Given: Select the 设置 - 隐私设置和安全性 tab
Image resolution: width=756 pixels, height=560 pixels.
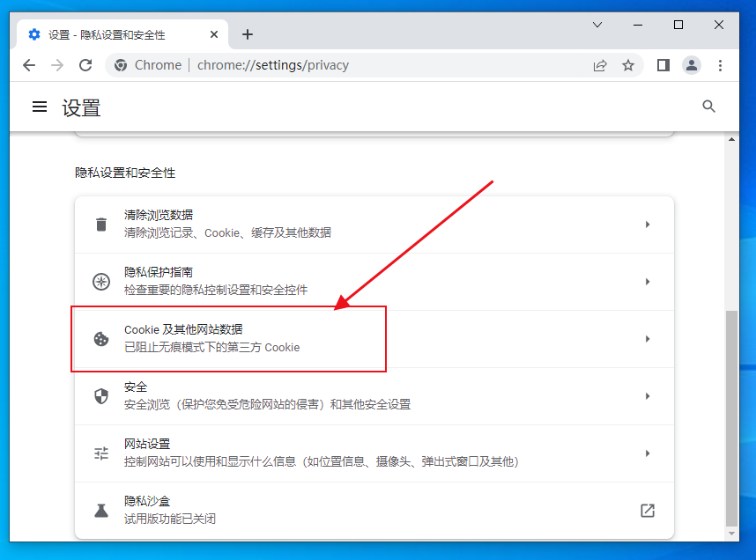Looking at the screenshot, I should (x=122, y=34).
